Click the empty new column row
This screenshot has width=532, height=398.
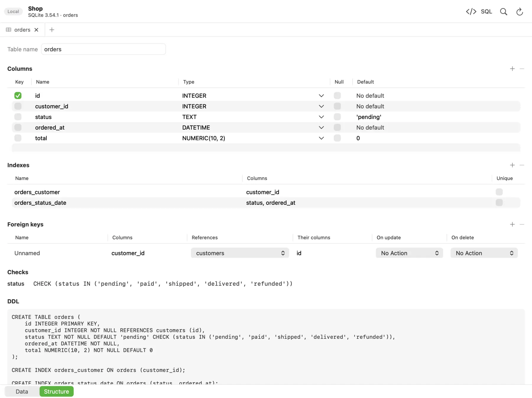coord(266,147)
